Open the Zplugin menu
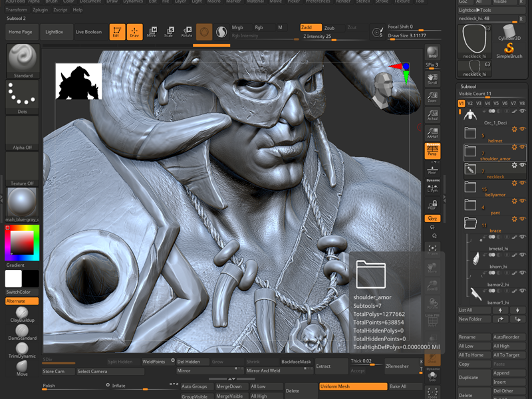This screenshot has width=532, height=399. [x=39, y=10]
